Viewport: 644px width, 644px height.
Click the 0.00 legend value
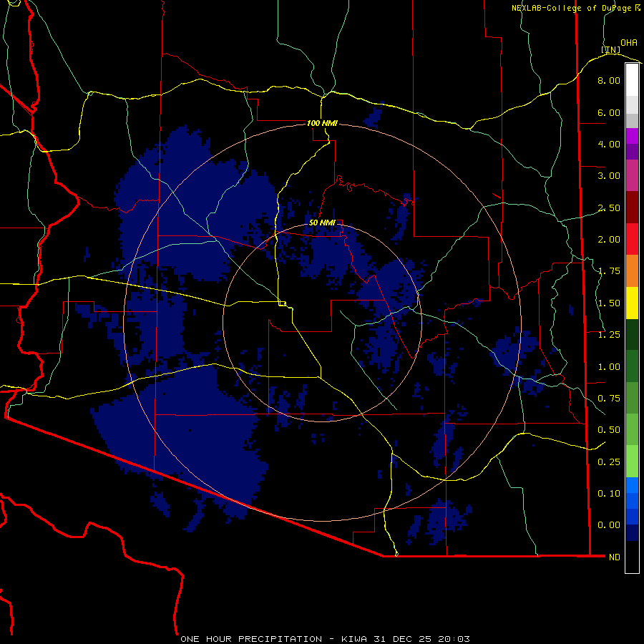click(x=609, y=525)
